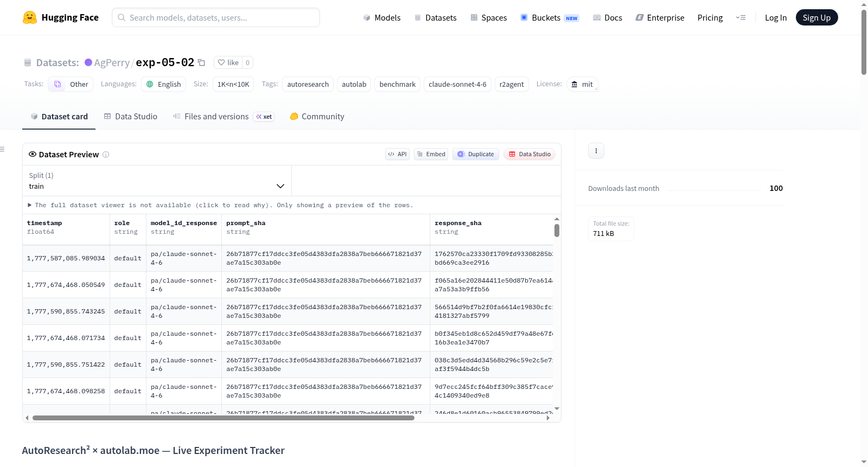Image resolution: width=868 pixels, height=467 pixels.
Task: Click the table scroll-up arrow
Action: coord(557,219)
